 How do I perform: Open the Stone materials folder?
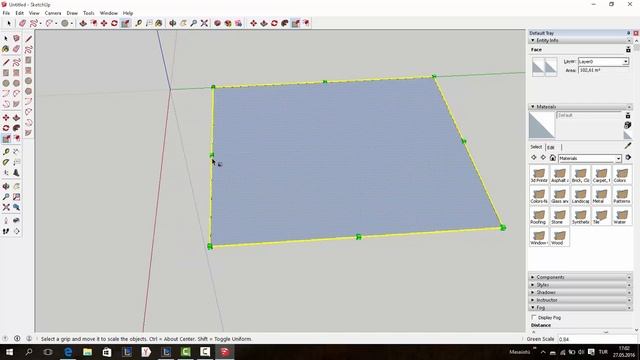pyautogui.click(x=560, y=216)
